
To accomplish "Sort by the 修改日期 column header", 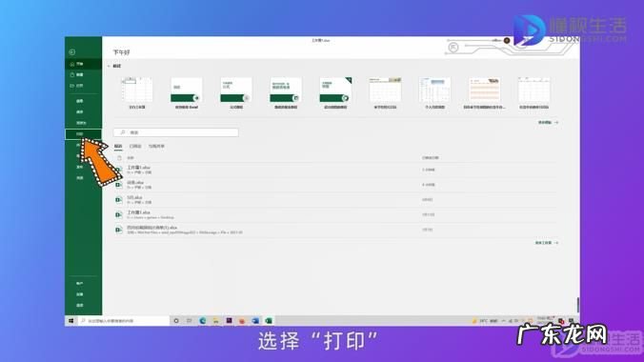I will point(431,158).
